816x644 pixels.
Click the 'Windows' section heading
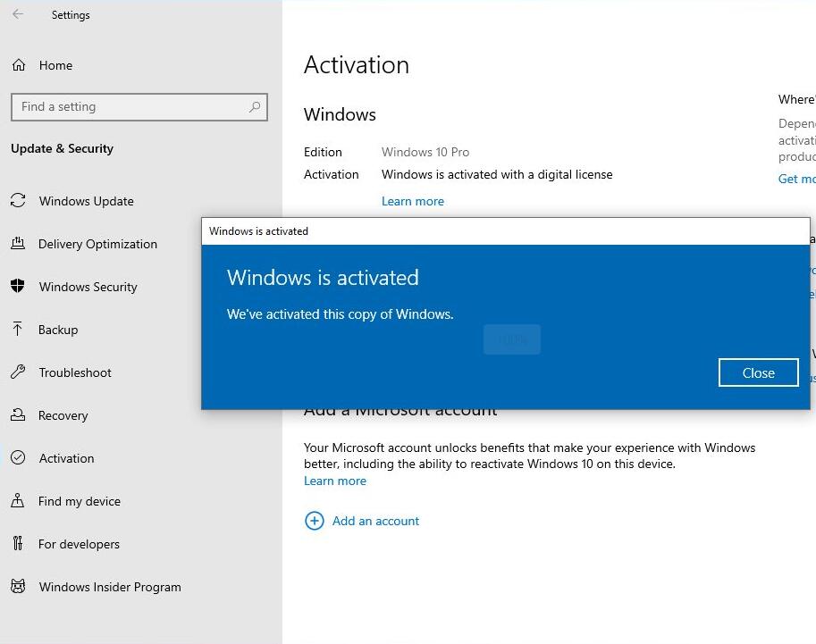point(340,114)
